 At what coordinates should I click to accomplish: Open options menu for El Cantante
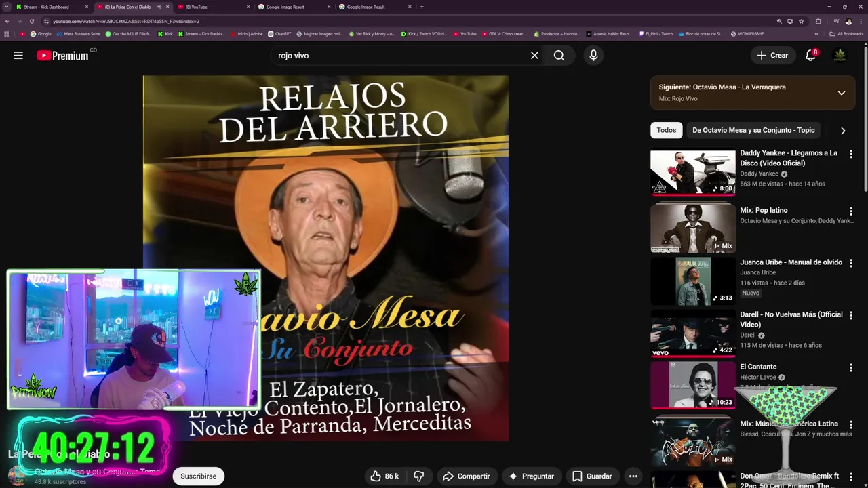tap(851, 367)
